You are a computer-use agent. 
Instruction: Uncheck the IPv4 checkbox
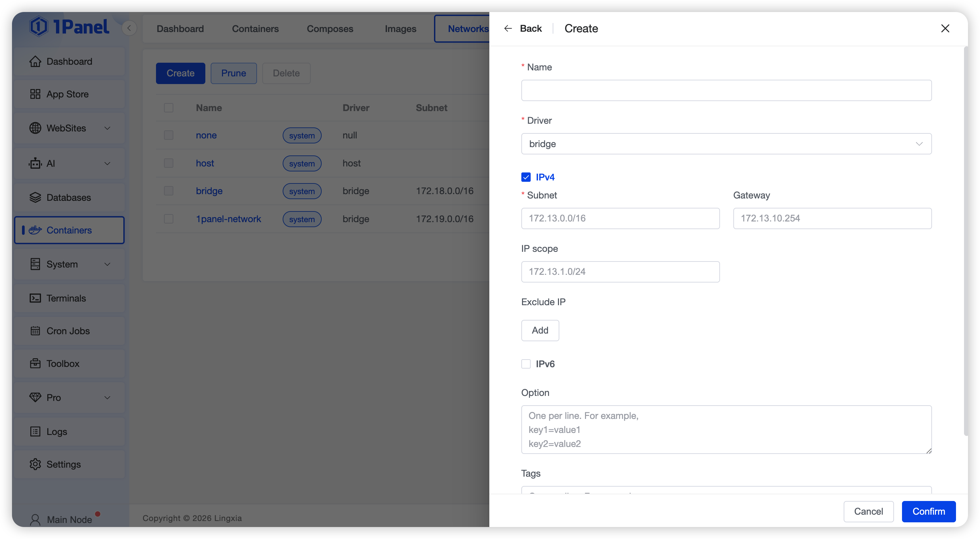point(526,177)
